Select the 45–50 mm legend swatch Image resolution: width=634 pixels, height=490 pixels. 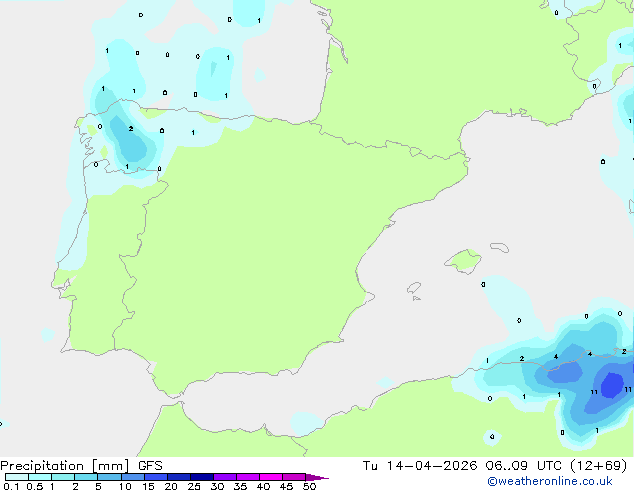[294, 477]
